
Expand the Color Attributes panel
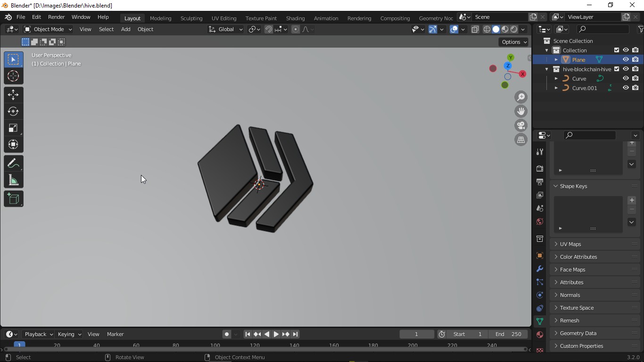pyautogui.click(x=594, y=257)
